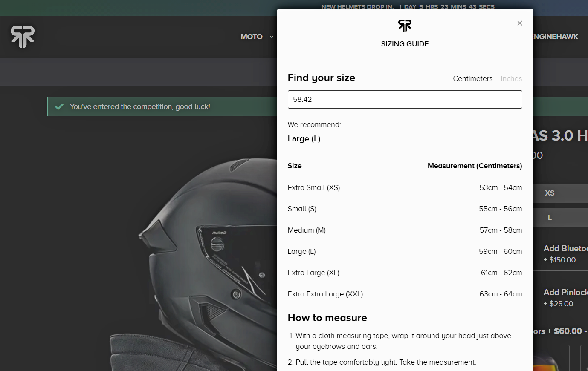Click the Ruroc logo in site header

(23, 37)
